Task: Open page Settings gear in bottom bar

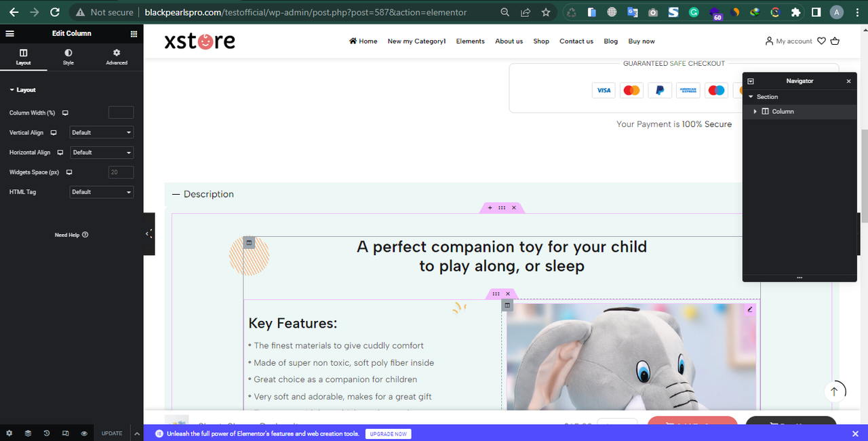Action: pos(9,433)
